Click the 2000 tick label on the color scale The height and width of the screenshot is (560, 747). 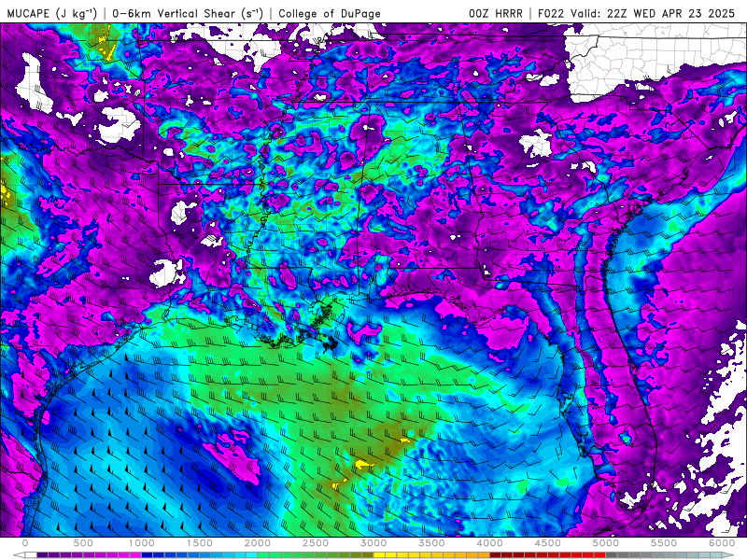click(x=258, y=543)
